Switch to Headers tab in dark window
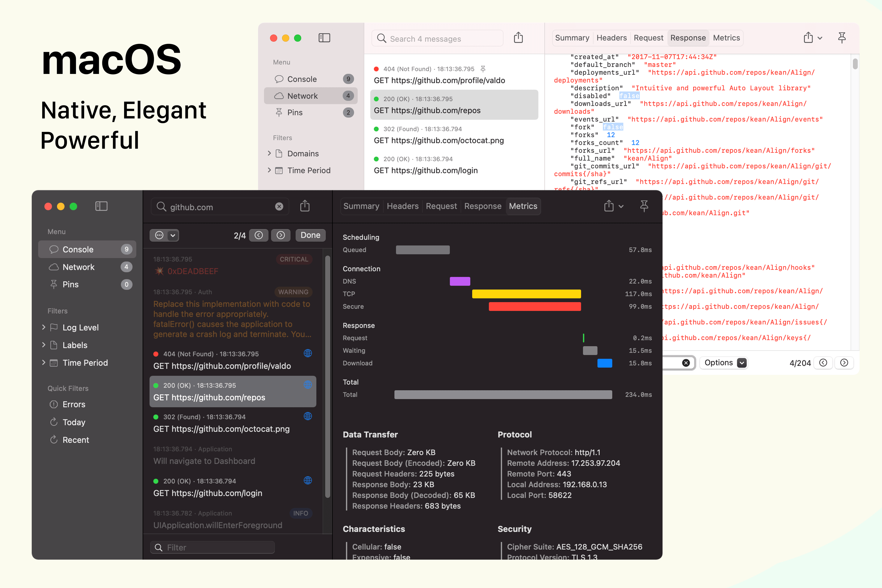This screenshot has height=588, width=882. [402, 206]
